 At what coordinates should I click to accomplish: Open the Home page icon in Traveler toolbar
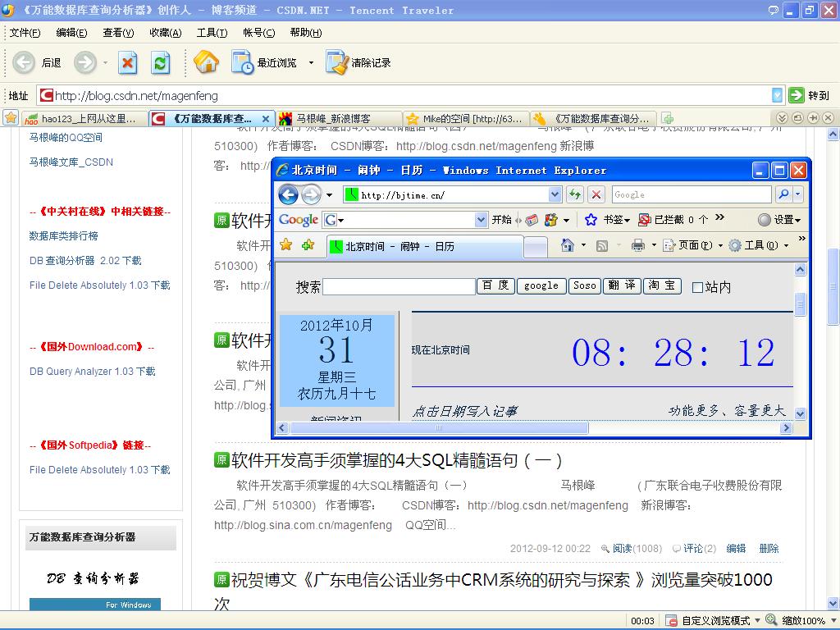tap(206, 62)
